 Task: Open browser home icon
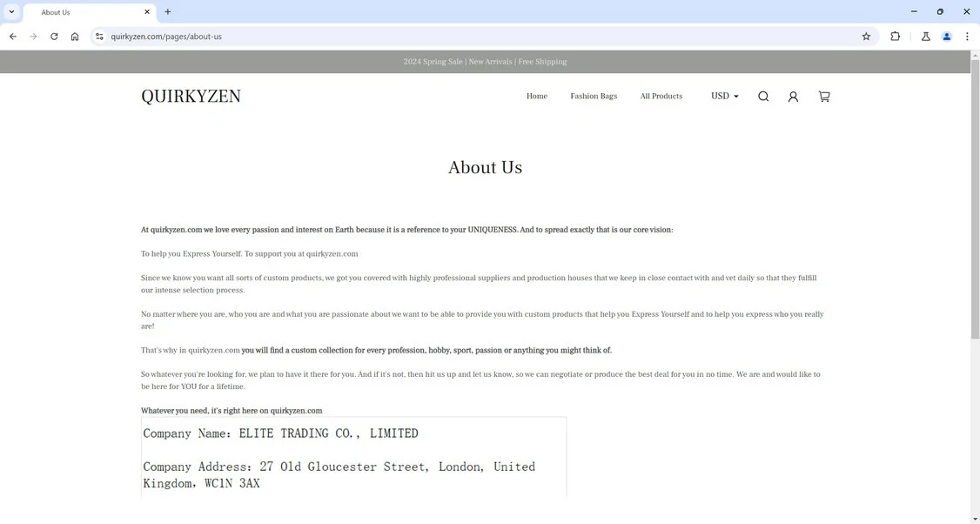75,37
